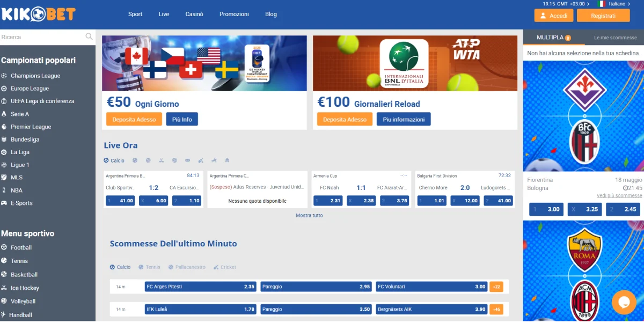Click the Registrati button

coord(603,16)
